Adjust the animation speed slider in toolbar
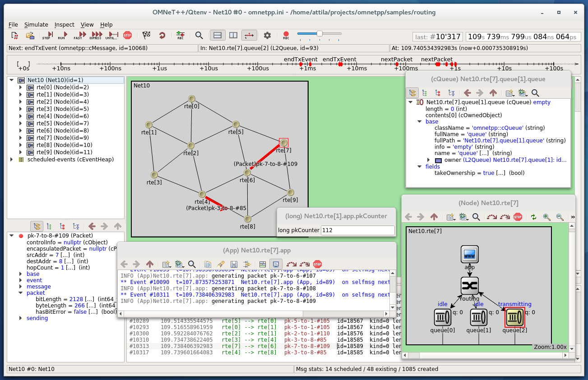This screenshot has width=588, height=380. pyautogui.click(x=319, y=34)
